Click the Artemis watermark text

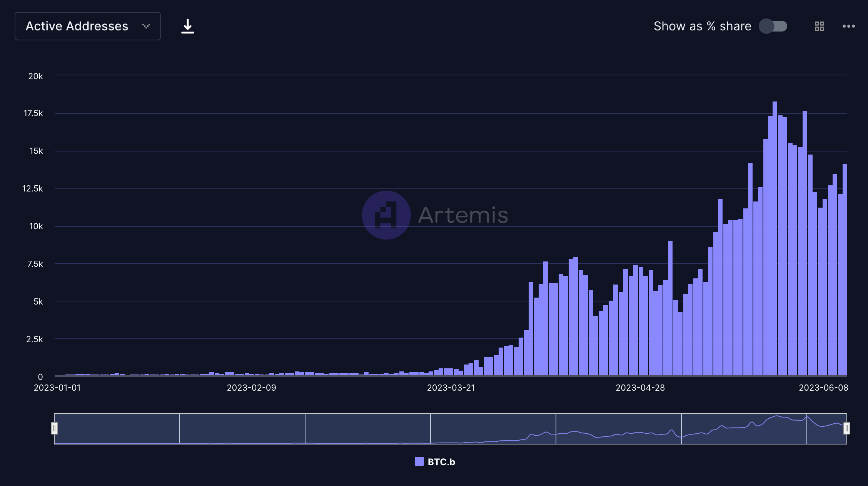(x=463, y=215)
